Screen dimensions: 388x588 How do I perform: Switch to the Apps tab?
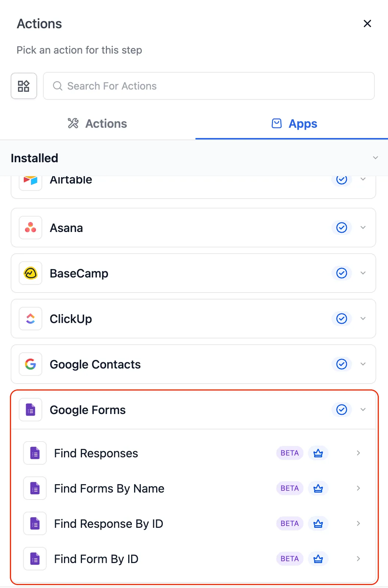coord(294,123)
